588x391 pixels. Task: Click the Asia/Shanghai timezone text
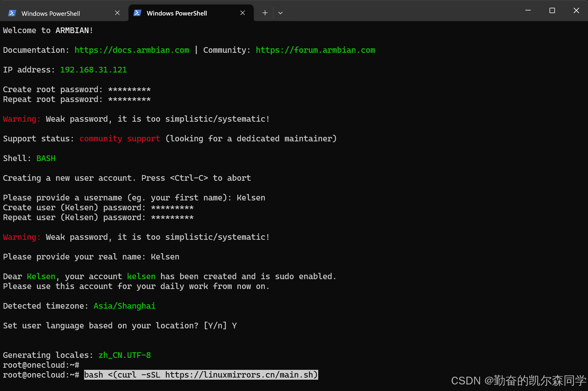(x=124, y=306)
